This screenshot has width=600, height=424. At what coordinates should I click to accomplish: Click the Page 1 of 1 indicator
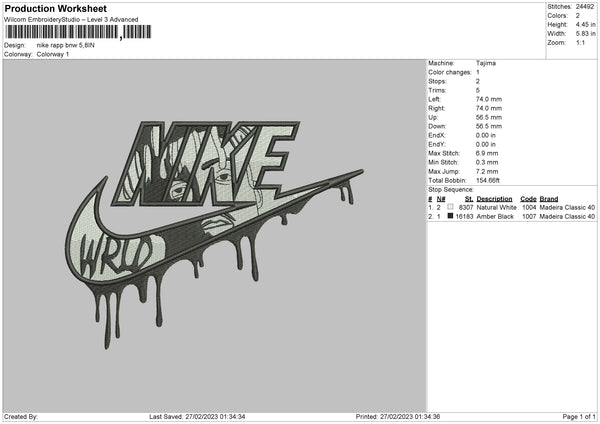[579, 416]
